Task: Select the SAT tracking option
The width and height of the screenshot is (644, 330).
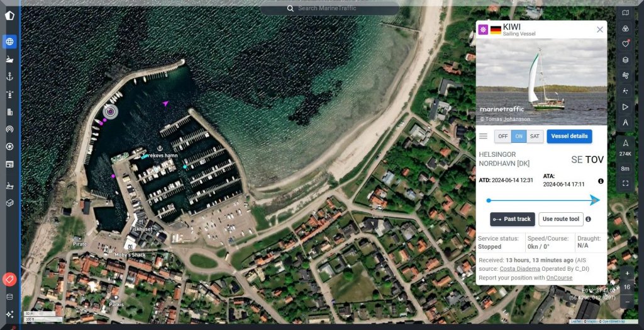Action: point(535,136)
